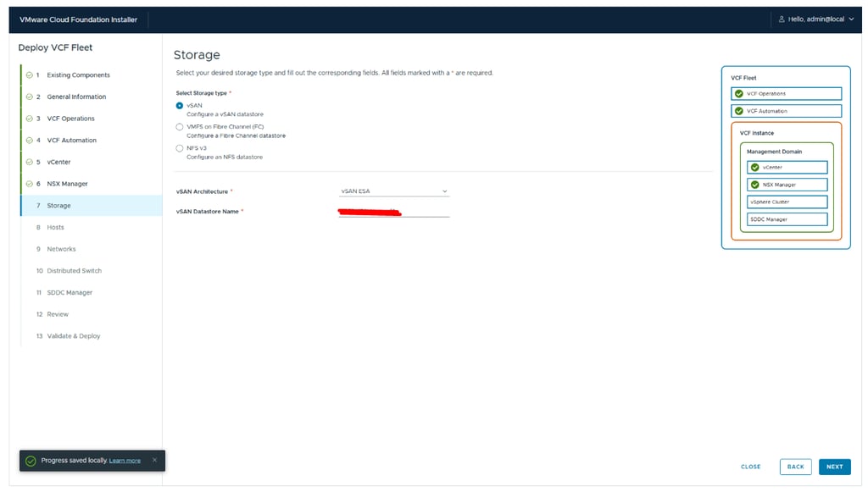Select the NFS v3 storage radio button
The height and width of the screenshot is (492, 868).
(180, 148)
